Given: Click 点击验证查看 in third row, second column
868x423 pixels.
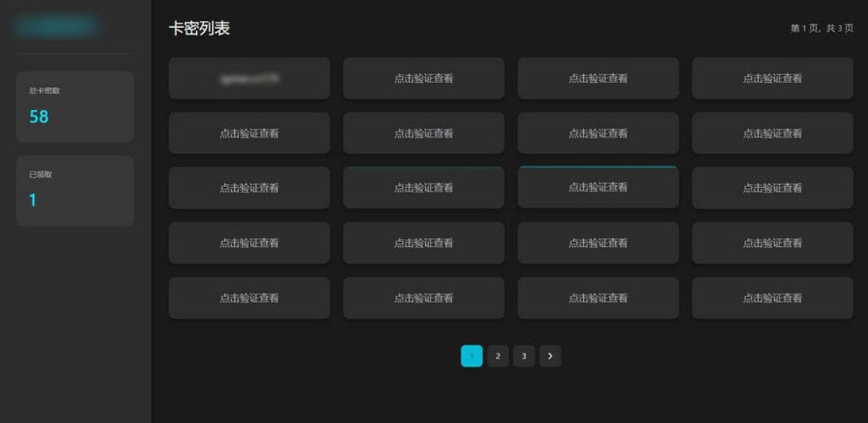Looking at the screenshot, I should click(424, 188).
